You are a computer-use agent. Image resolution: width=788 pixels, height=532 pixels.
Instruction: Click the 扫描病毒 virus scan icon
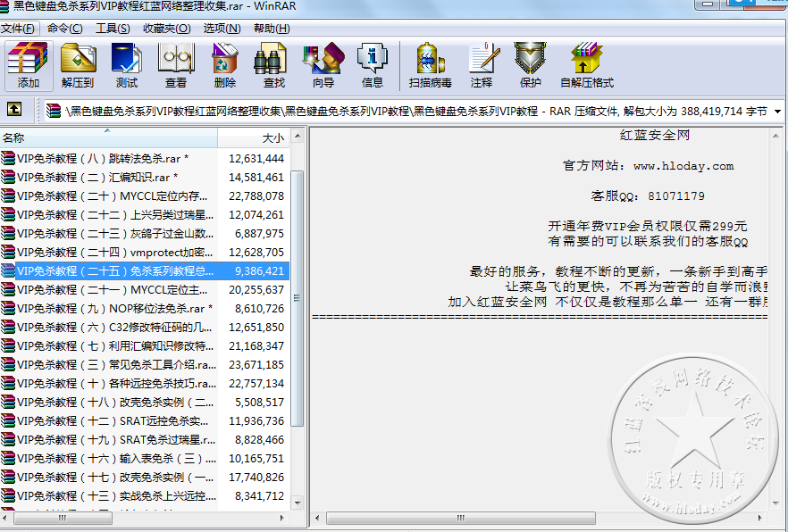[x=430, y=65]
